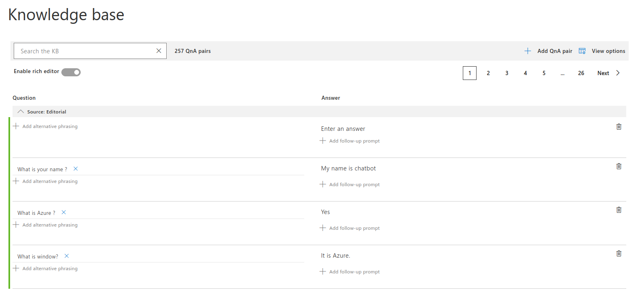Image resolution: width=644 pixels, height=294 pixels.
Task: Open View options icon
Action: pos(582,51)
